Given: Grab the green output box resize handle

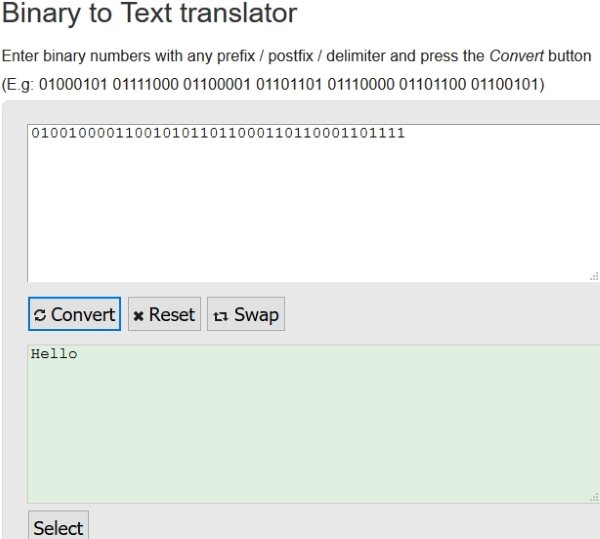Looking at the screenshot, I should [593, 496].
